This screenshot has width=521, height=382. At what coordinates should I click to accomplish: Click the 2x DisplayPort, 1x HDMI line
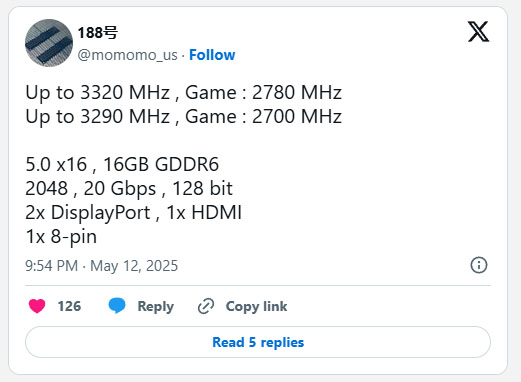pyautogui.click(x=133, y=213)
